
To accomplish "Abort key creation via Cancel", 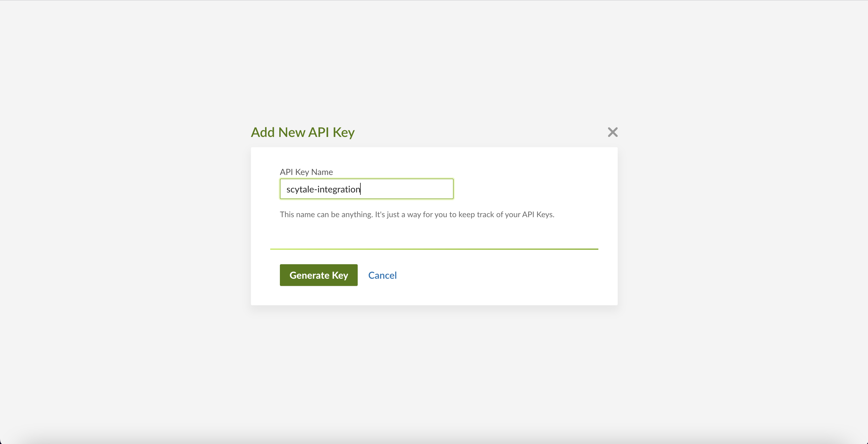I will [382, 275].
